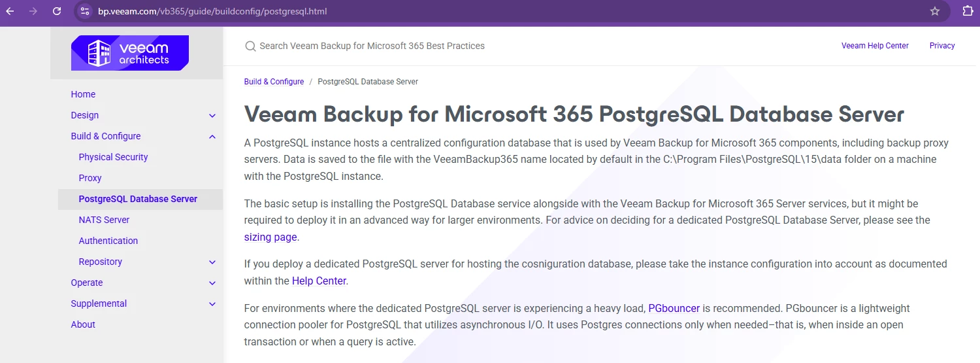Click the search magnifier icon
This screenshot has height=363, width=980.
click(x=250, y=46)
